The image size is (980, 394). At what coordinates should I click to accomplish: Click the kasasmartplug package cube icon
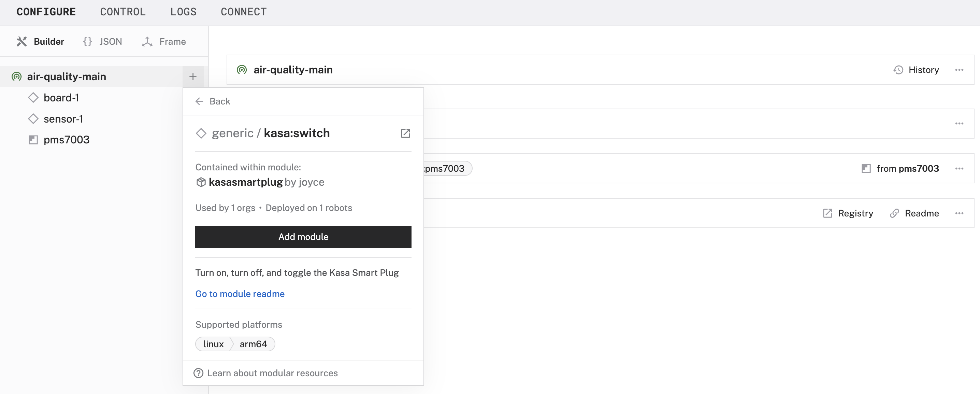coord(201,182)
